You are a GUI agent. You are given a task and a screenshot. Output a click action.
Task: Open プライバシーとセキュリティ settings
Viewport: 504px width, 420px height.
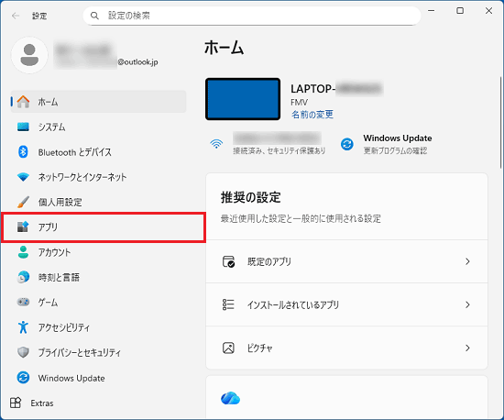click(98, 353)
